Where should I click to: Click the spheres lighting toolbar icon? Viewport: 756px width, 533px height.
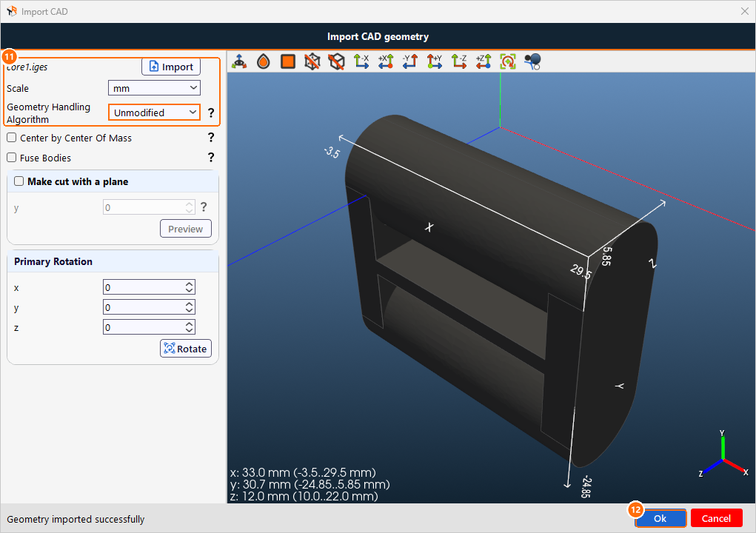click(532, 61)
